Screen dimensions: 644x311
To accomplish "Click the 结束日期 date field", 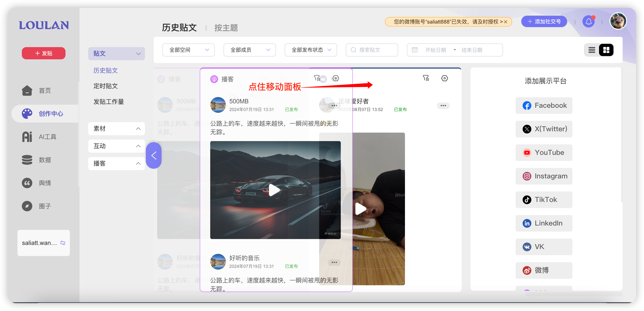I will coord(472,50).
